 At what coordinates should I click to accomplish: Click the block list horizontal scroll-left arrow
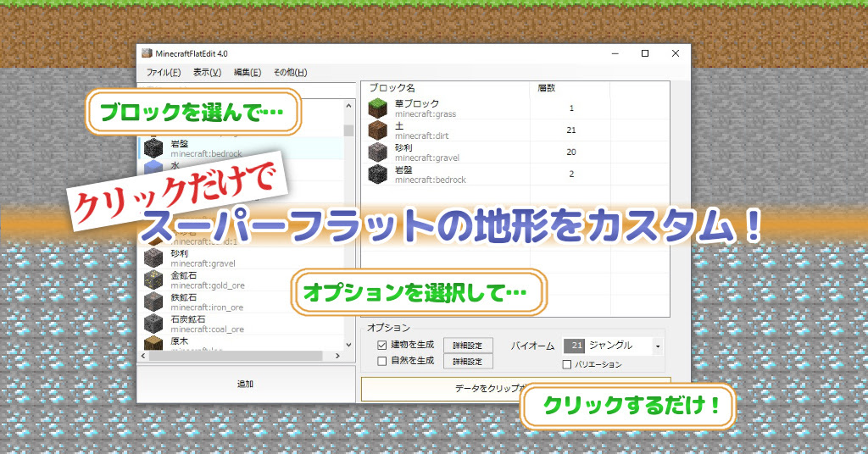[143, 356]
